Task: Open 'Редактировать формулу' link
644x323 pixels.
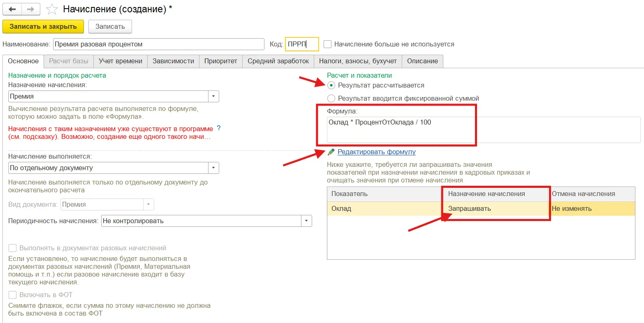Action: click(376, 152)
